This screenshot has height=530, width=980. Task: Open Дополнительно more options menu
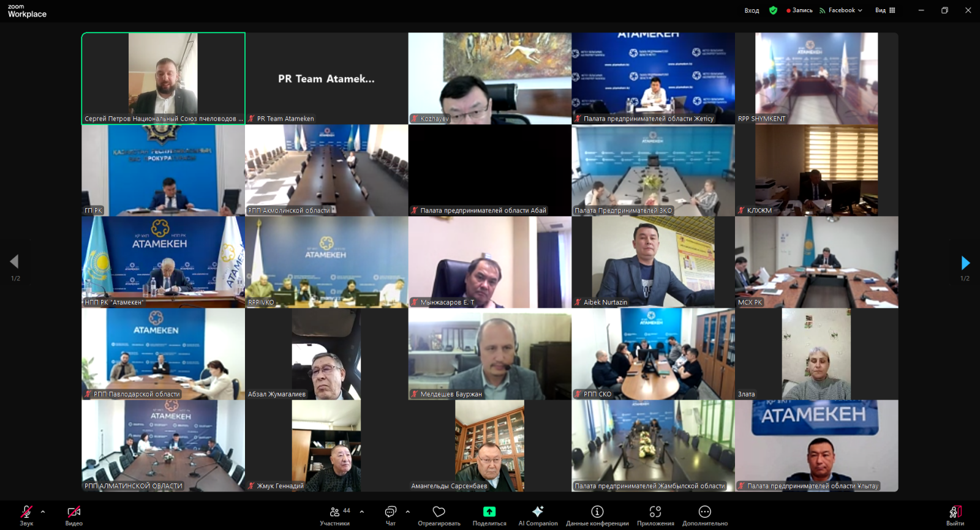click(x=705, y=515)
